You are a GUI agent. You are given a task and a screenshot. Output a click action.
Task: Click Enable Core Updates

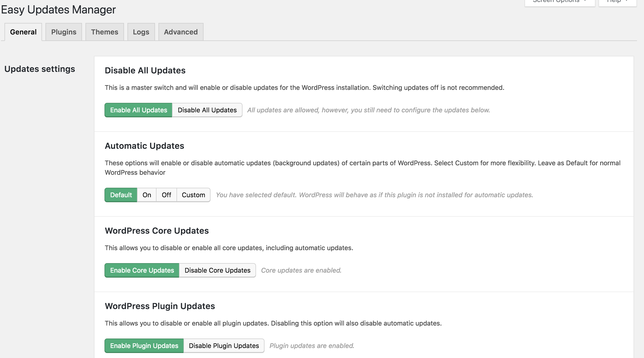coord(142,270)
